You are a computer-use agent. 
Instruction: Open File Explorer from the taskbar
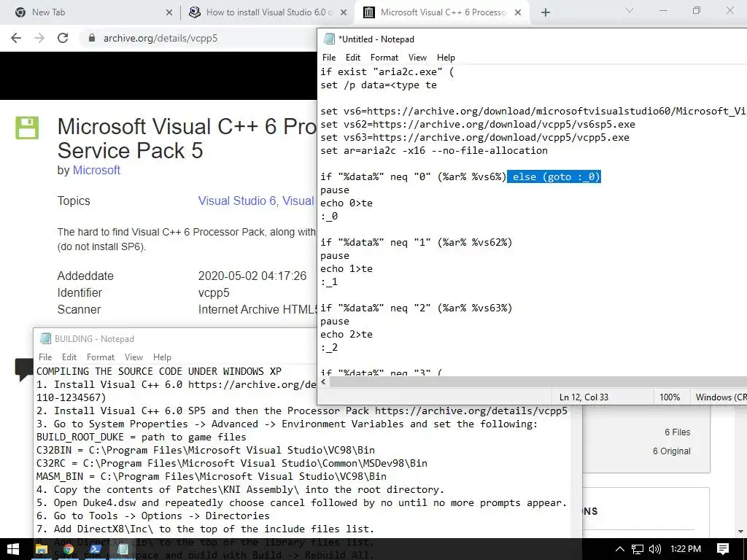42,549
